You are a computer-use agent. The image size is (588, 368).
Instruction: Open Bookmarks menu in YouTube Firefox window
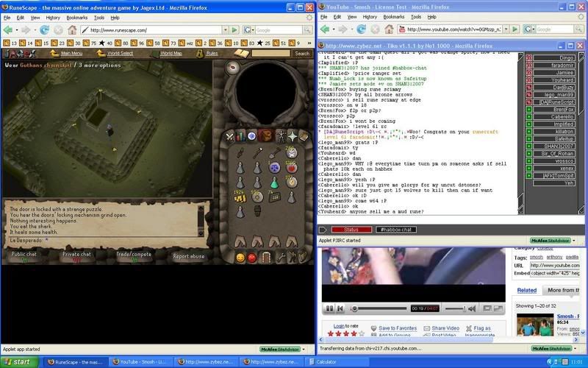tap(394, 17)
